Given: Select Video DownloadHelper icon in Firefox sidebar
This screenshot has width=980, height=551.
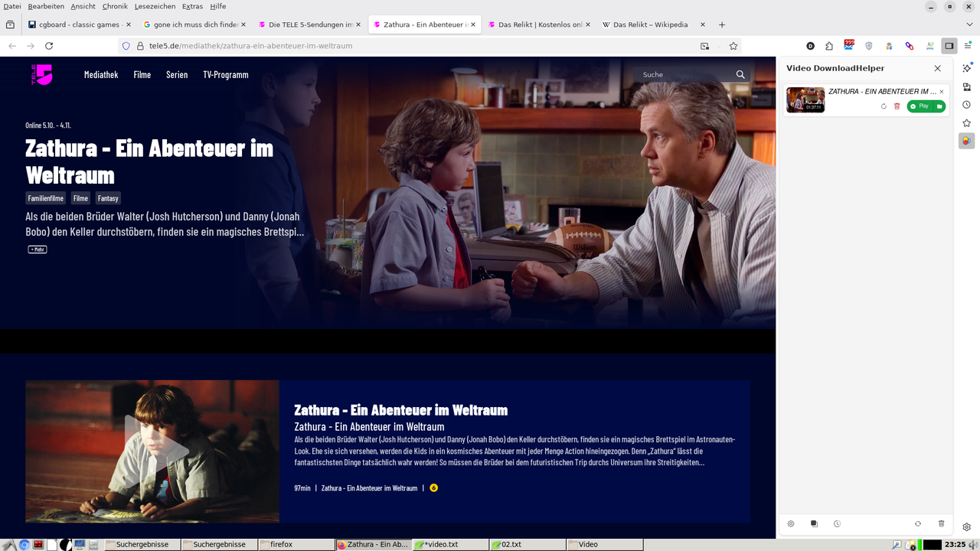Looking at the screenshot, I should 966,141.
